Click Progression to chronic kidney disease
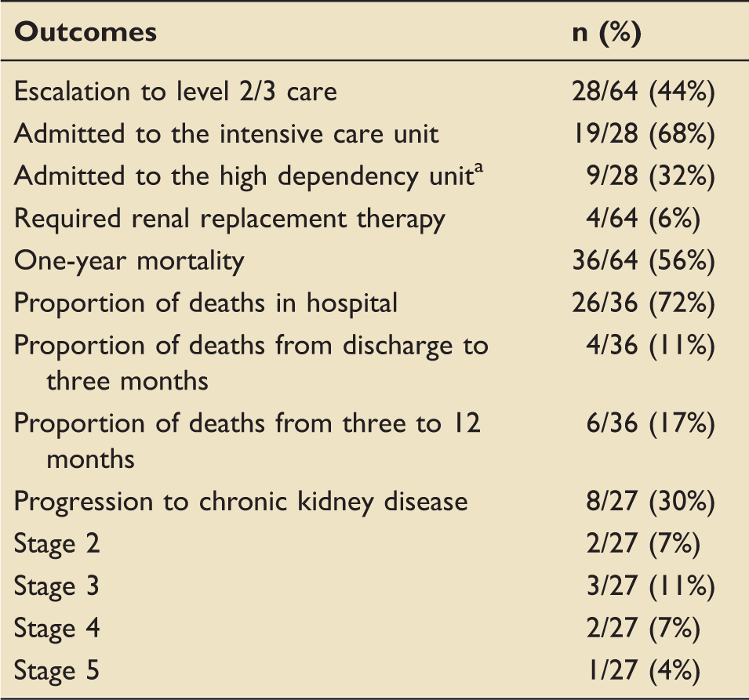This screenshot has width=749, height=700. point(241,502)
